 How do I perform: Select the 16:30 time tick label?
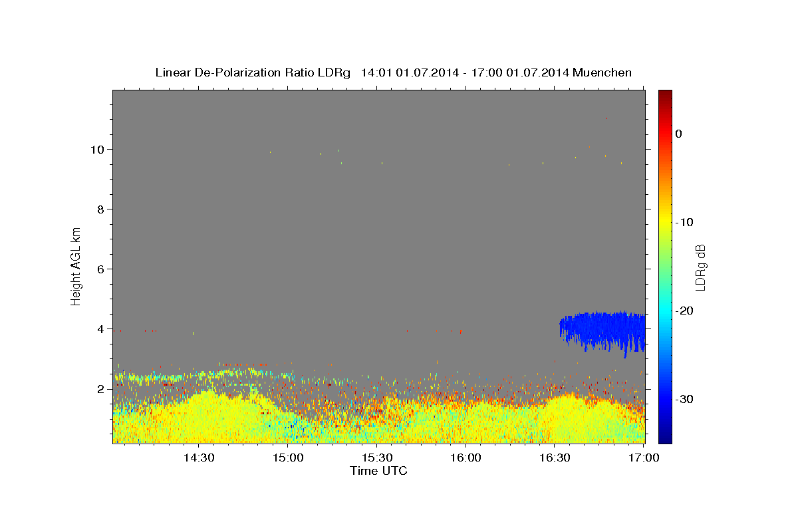555,458
